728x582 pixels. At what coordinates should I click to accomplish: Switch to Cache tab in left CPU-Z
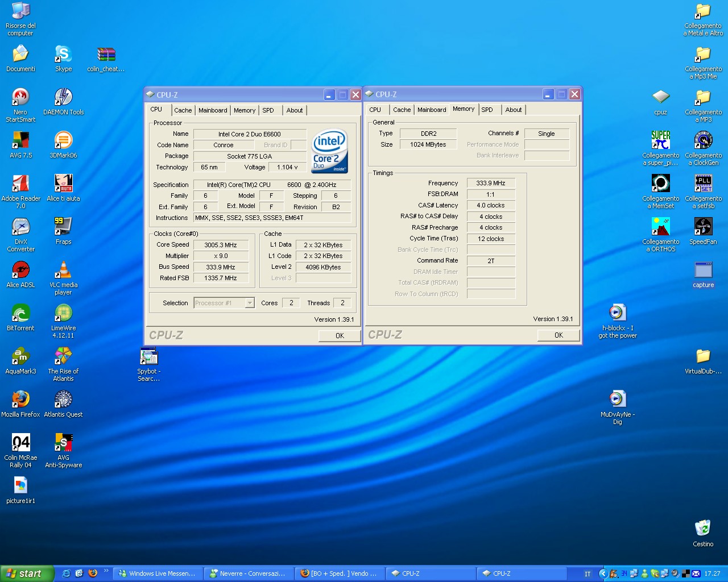click(183, 110)
